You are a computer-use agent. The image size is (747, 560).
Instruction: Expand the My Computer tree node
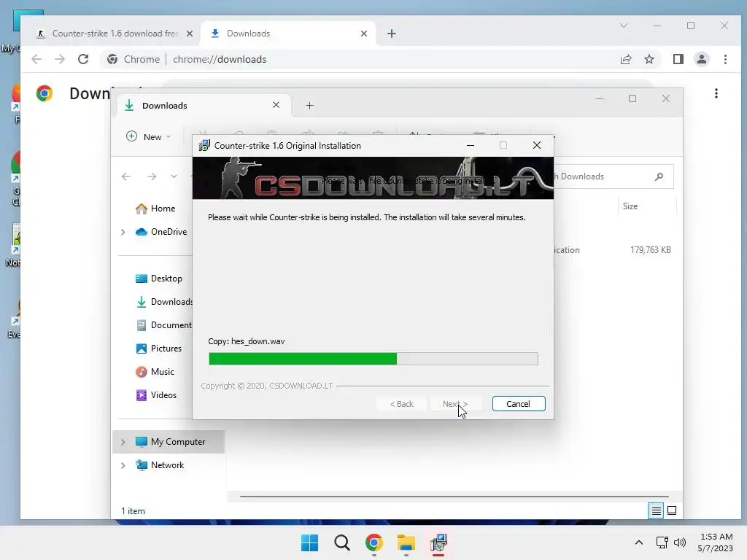pos(123,442)
